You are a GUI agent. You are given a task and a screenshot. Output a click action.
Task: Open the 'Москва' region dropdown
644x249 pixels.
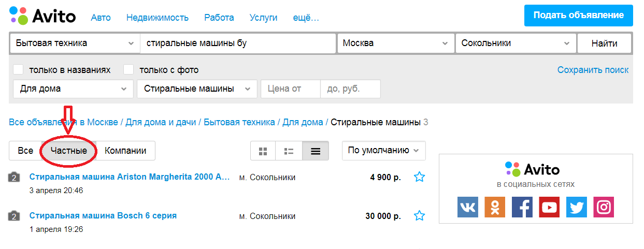[395, 43]
